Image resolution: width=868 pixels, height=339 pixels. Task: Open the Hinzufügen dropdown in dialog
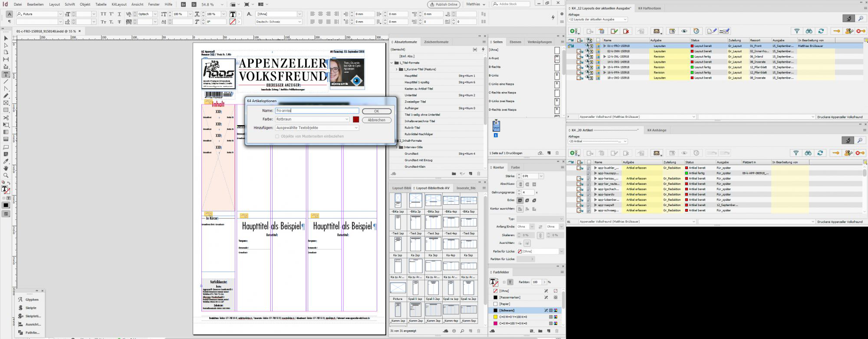pyautogui.click(x=317, y=128)
